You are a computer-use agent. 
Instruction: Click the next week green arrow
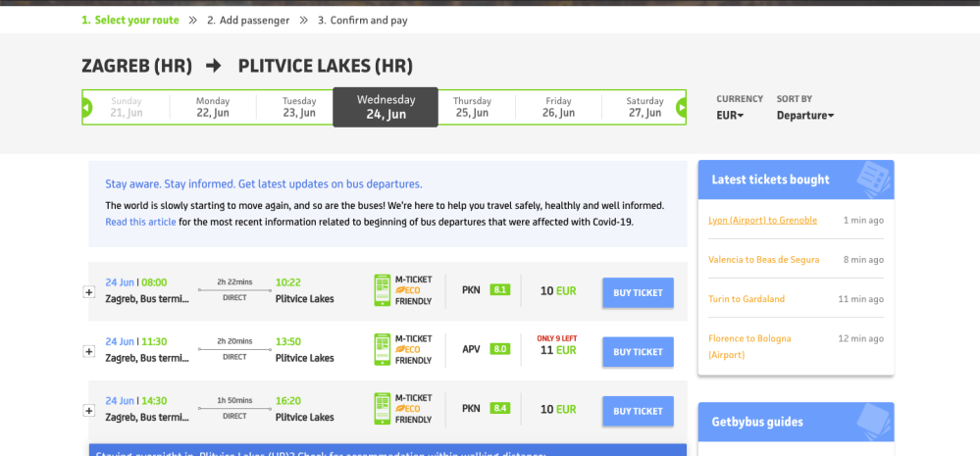[681, 107]
